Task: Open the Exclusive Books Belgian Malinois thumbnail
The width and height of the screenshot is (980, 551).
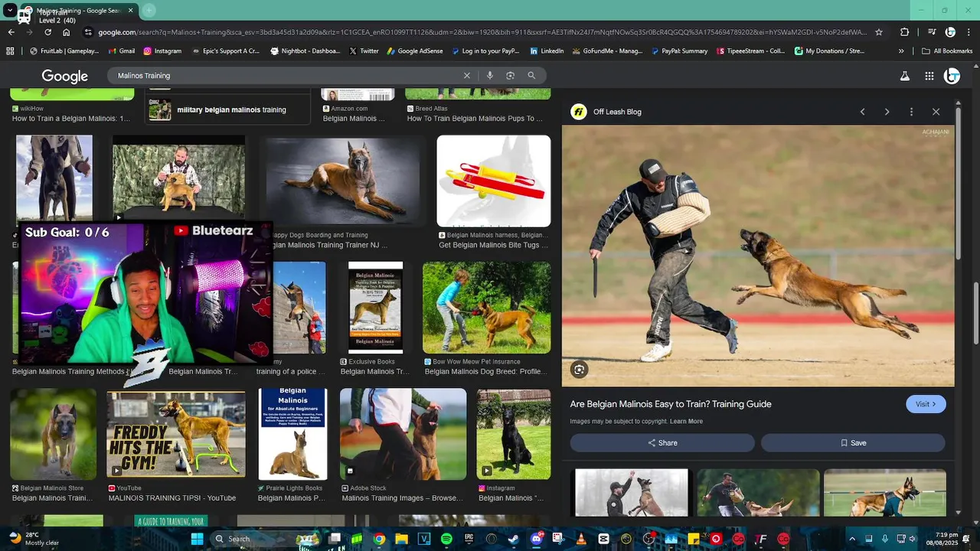Action: (375, 308)
